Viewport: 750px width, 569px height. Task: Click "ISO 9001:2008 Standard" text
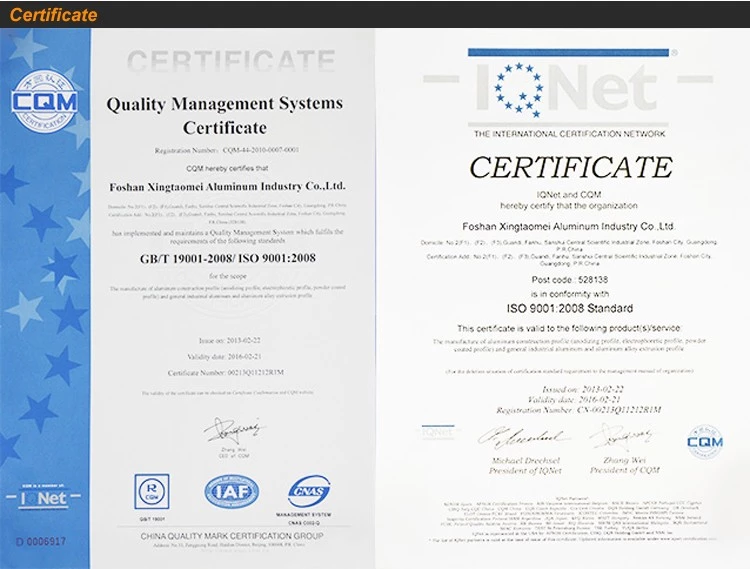[x=570, y=308]
